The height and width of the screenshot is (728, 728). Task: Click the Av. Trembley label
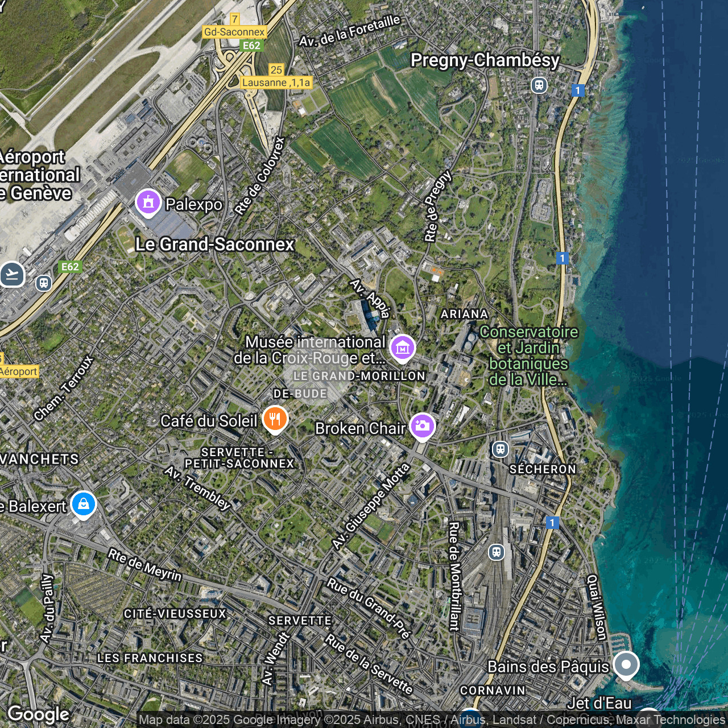(197, 488)
